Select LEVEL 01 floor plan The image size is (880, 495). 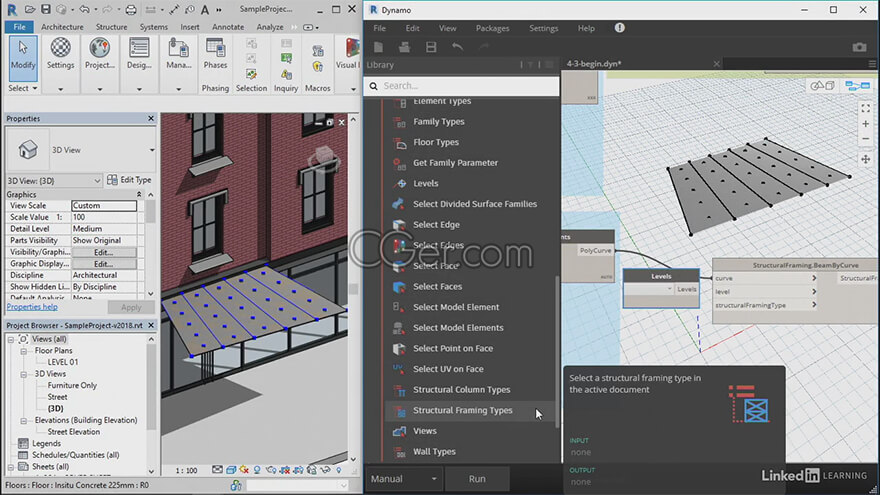[63, 362]
